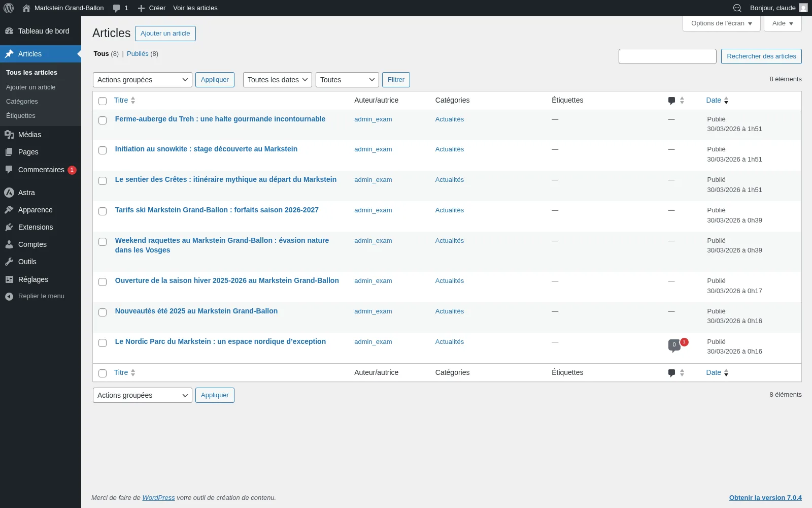Open Ajouter un article in sidebar

[31, 87]
